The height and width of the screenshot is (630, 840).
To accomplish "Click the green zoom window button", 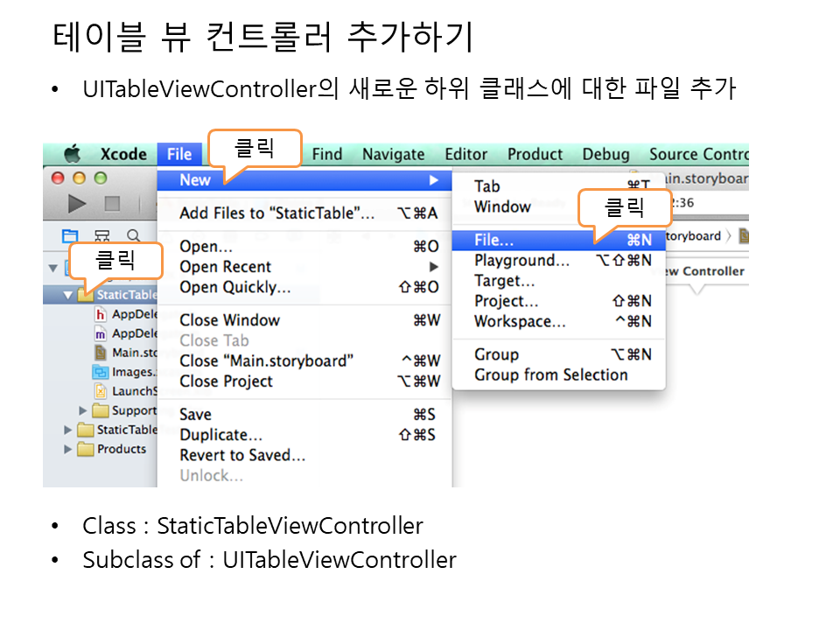I will (x=100, y=178).
